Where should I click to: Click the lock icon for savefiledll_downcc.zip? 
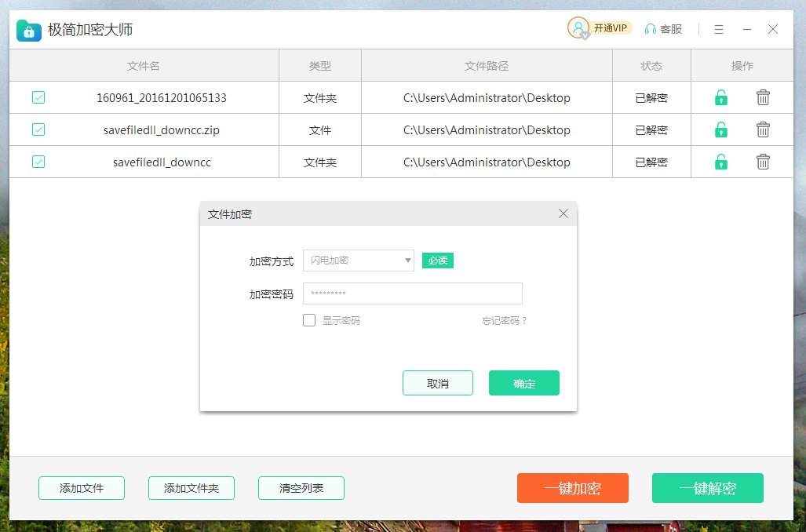click(x=720, y=129)
